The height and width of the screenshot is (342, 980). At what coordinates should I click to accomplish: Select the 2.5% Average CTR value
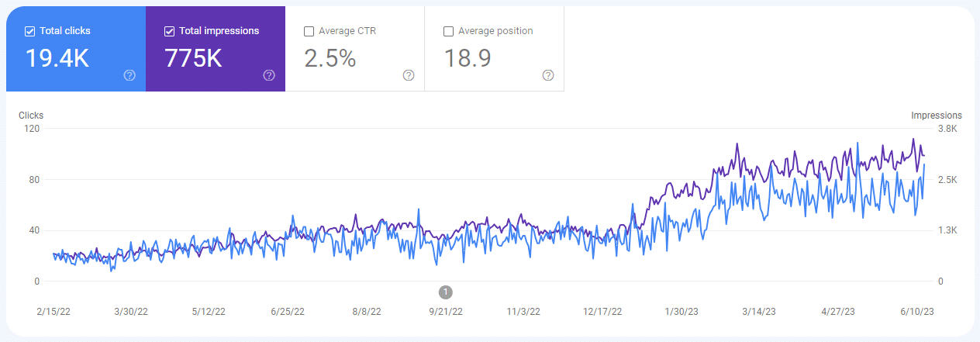click(x=330, y=58)
